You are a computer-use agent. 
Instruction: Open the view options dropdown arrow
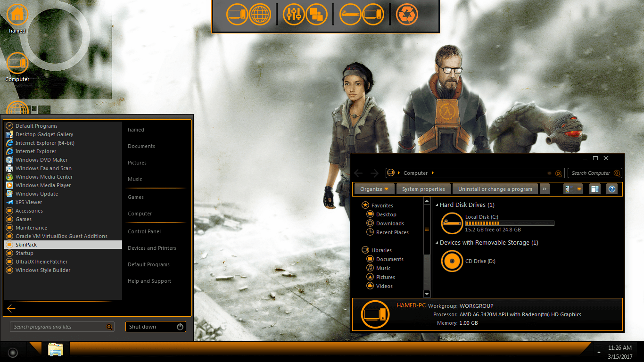[x=579, y=189]
